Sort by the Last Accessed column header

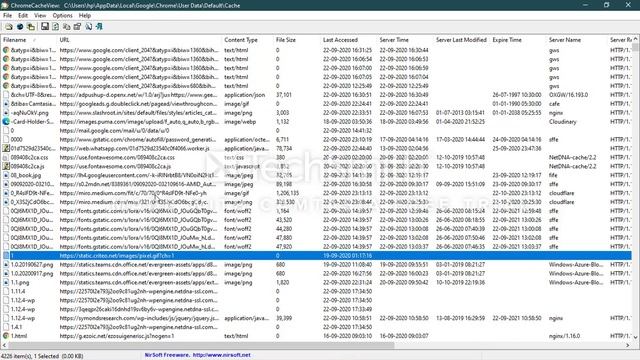pos(349,40)
